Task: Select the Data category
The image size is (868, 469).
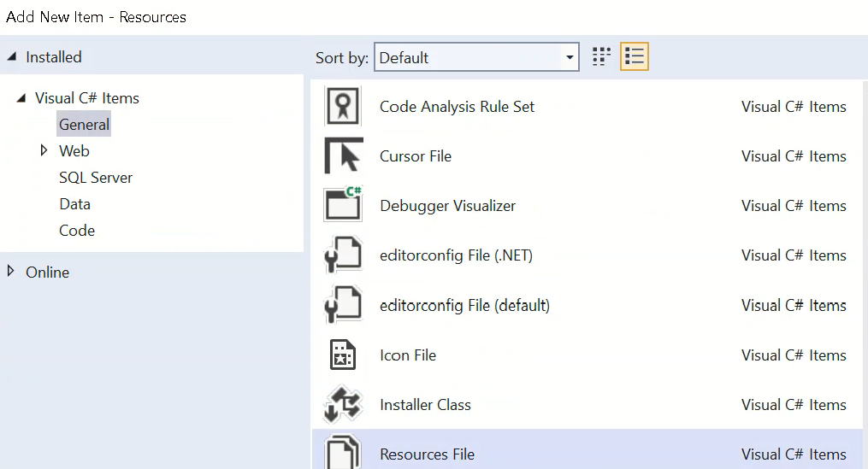Action: point(74,204)
